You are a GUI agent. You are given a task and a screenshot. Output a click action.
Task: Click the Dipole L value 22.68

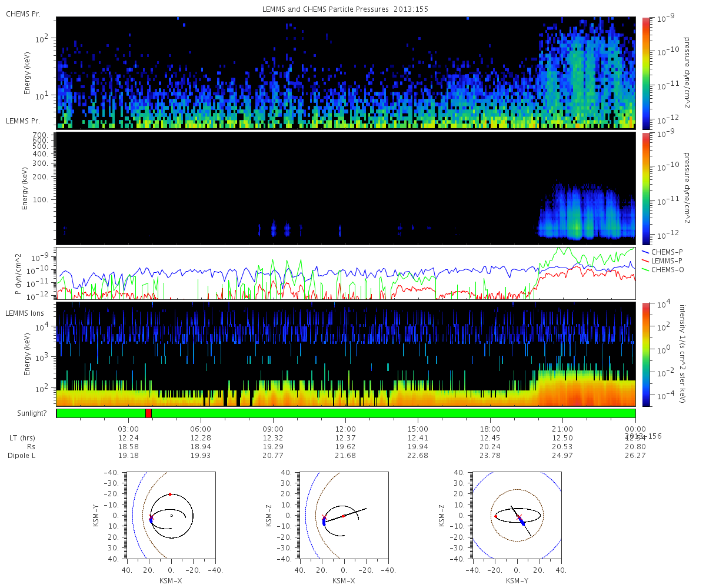[418, 456]
